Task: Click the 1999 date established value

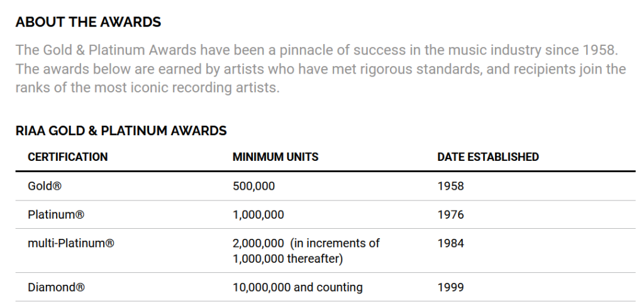Action: coord(450,287)
